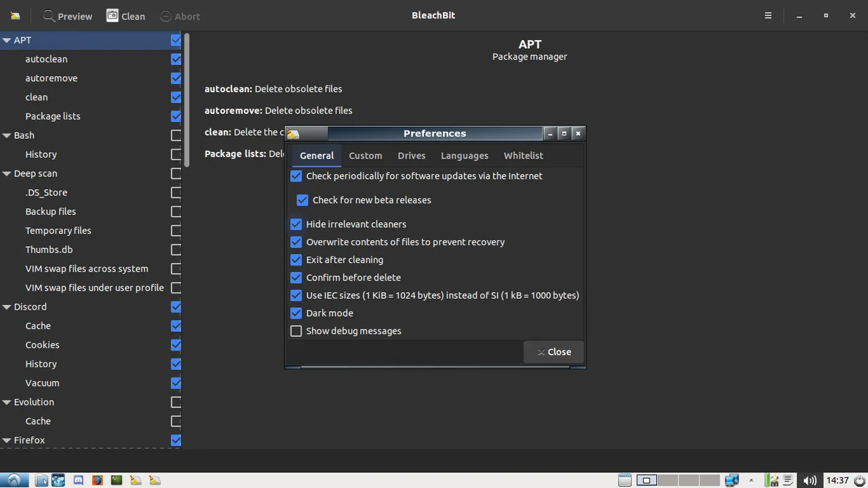Viewport: 868px width, 488px height.
Task: Toggle Check for new beta releases
Action: tap(302, 200)
